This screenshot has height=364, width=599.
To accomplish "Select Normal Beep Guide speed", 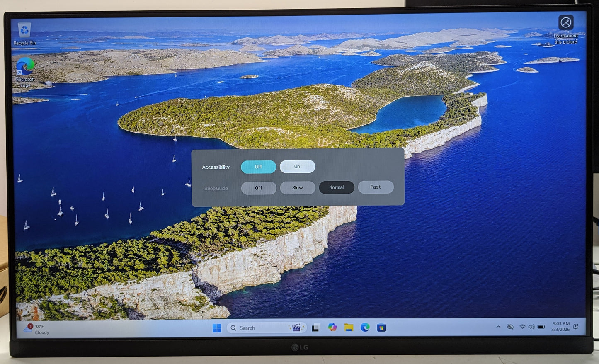I will [336, 187].
